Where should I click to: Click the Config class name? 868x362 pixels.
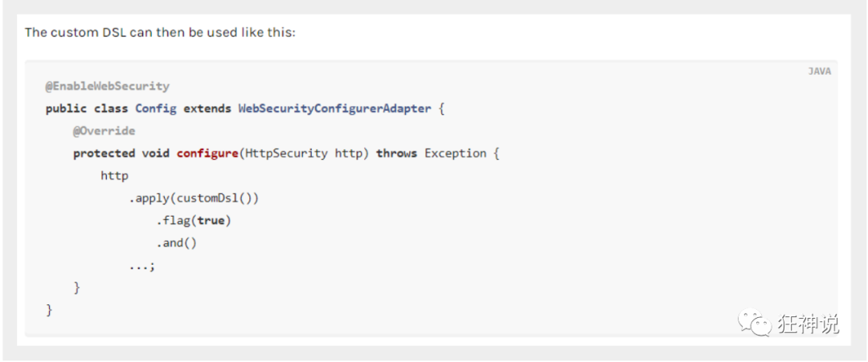coord(156,108)
